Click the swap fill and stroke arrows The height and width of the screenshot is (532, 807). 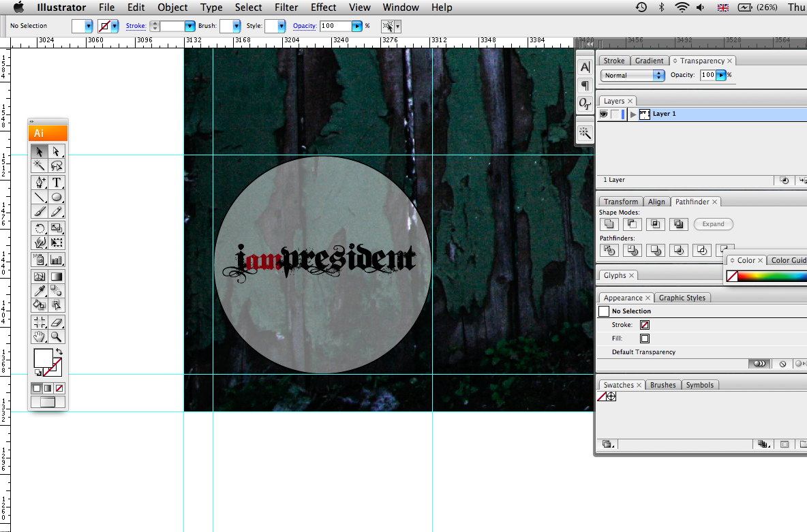click(59, 352)
